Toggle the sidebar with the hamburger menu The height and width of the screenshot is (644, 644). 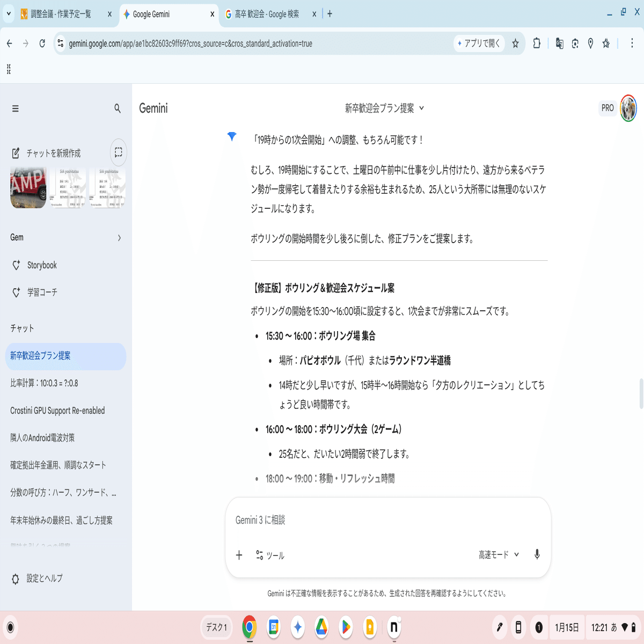pos(16,108)
